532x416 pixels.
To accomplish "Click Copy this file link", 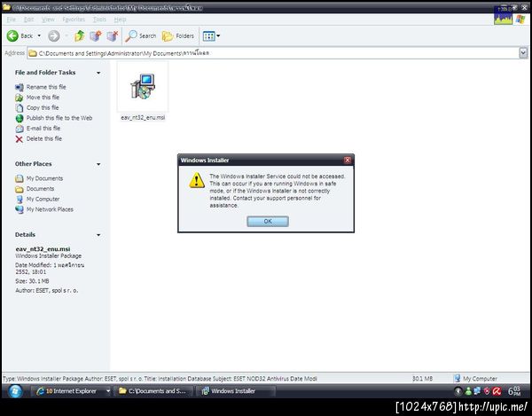I will click(43, 107).
